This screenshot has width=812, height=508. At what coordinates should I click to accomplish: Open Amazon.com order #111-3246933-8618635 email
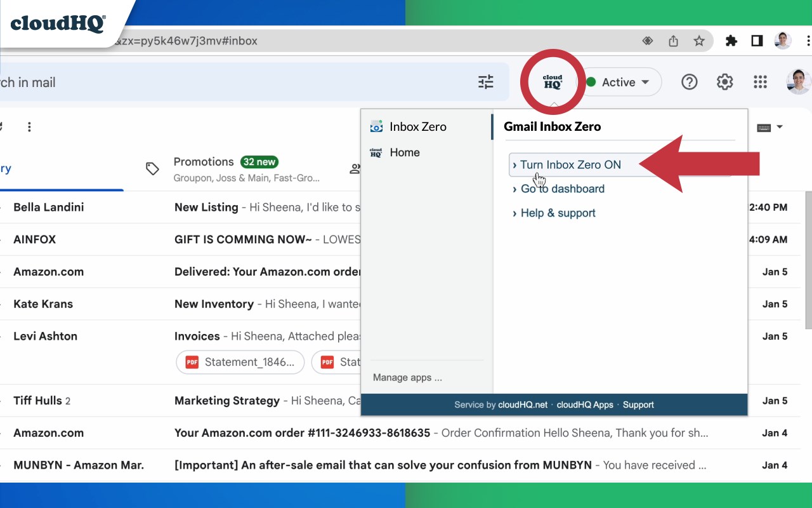400,433
